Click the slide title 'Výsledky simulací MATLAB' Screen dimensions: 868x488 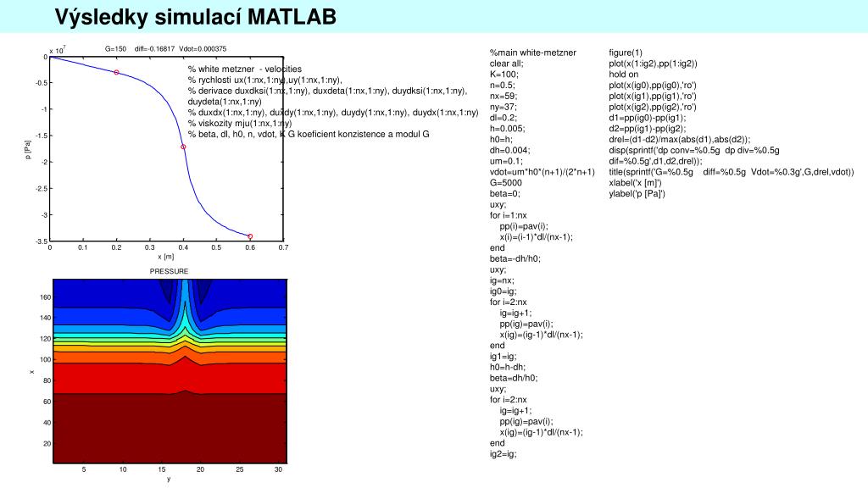[196, 17]
